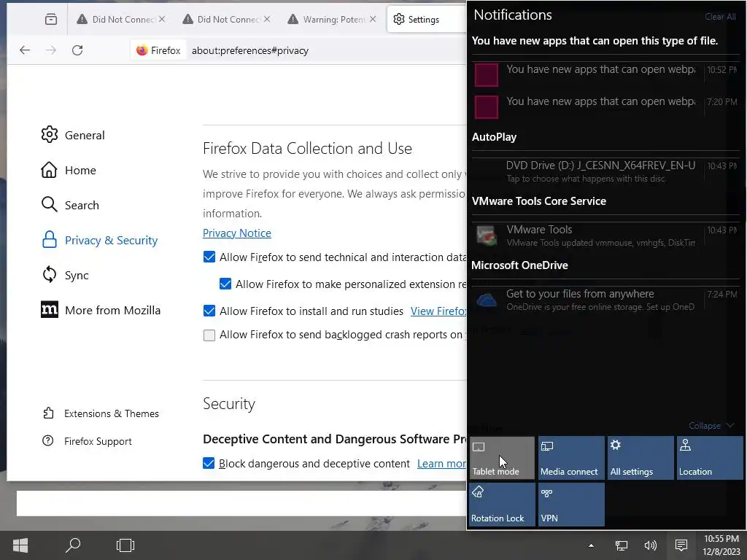Check send backlogged crash reports checkbox
Viewport: 747px width, 560px height.
(209, 335)
